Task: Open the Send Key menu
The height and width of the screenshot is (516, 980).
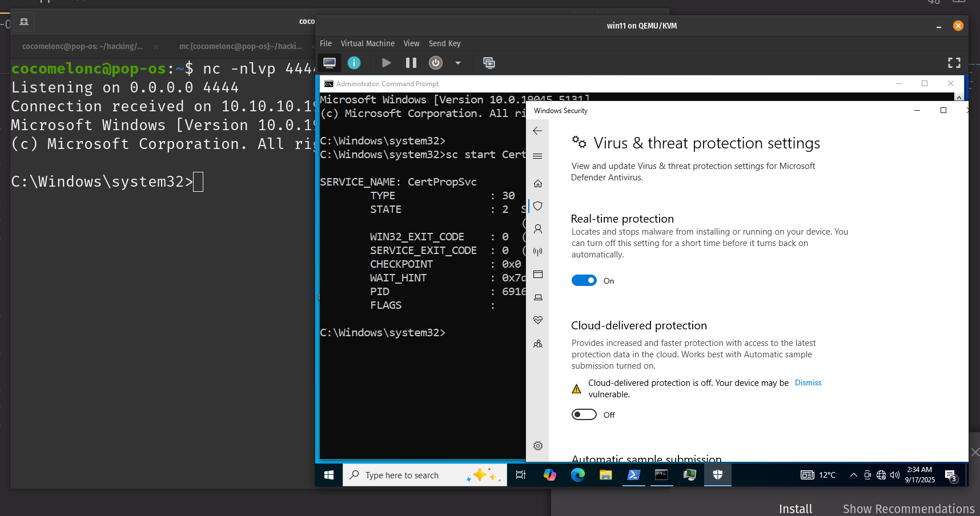Action: [x=444, y=43]
